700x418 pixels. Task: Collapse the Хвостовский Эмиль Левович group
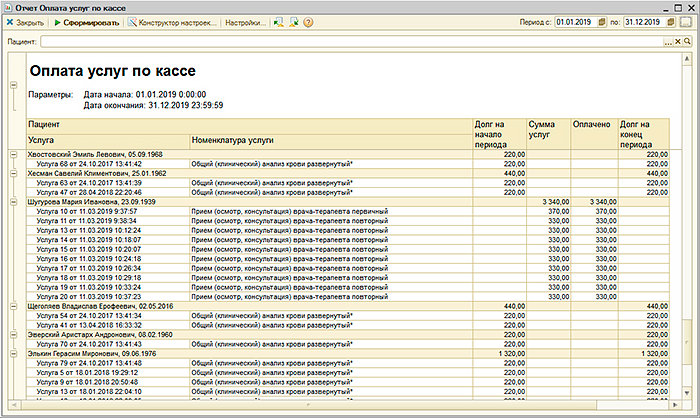(x=13, y=154)
